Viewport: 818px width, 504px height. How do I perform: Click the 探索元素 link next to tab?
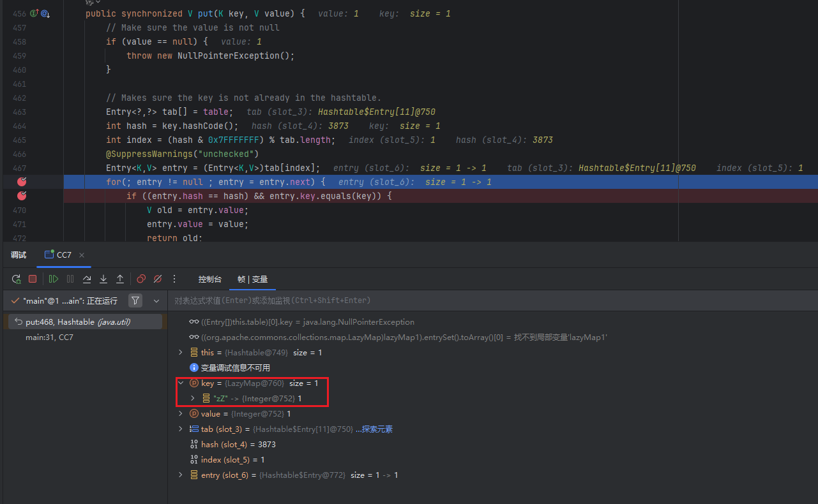click(x=377, y=429)
